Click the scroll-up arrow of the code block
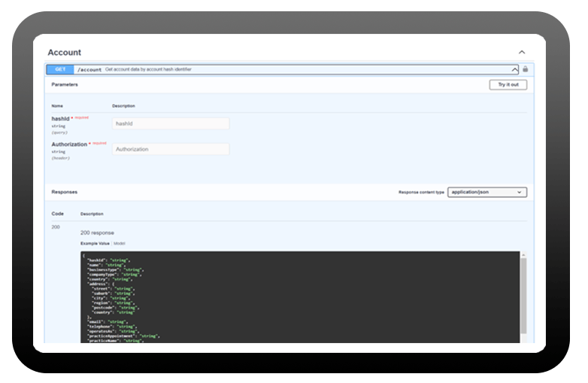The width and height of the screenshot is (588, 383). click(x=523, y=255)
